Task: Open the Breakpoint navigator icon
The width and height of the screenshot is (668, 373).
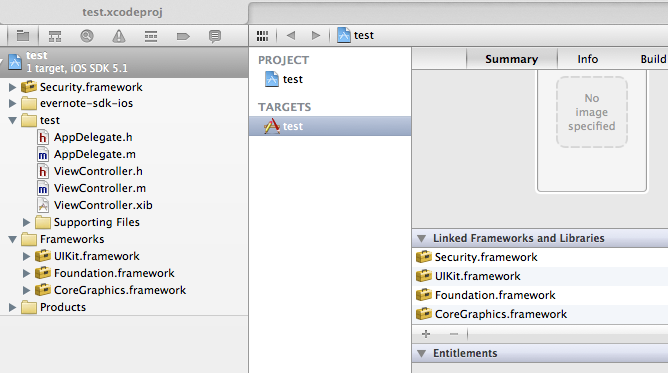Action: (x=183, y=37)
